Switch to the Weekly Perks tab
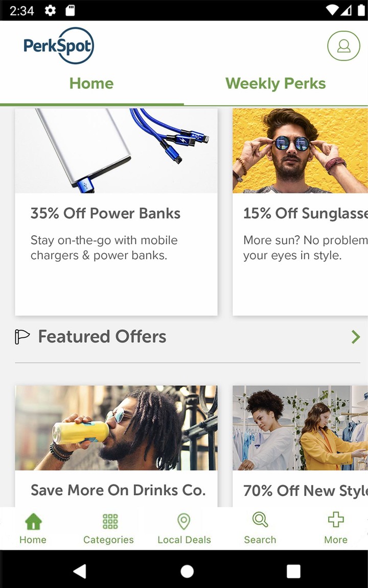Screen dimensions: 368x588 click(275, 84)
